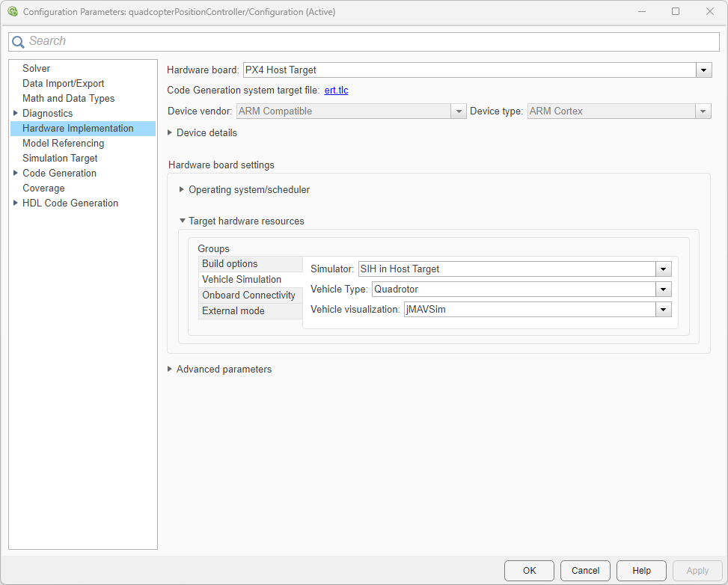
Task: Open the Vehicle visualization dropdown
Action: (x=663, y=309)
